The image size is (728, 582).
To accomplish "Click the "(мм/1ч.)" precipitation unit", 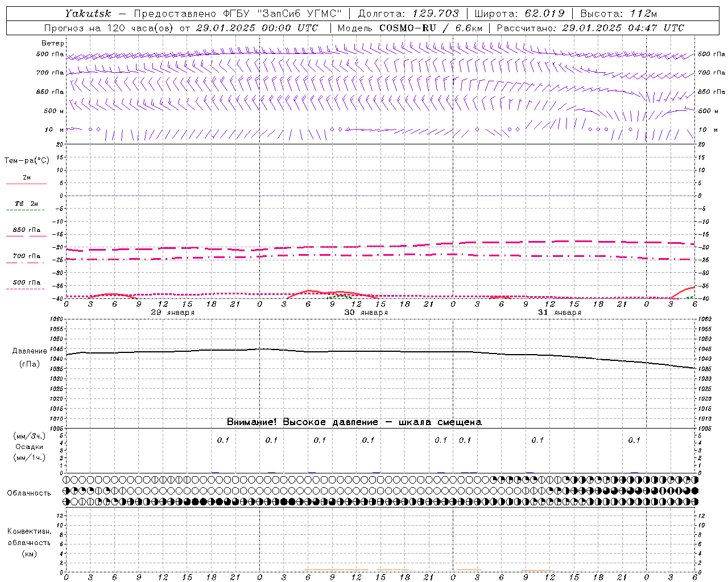I will [30, 458].
